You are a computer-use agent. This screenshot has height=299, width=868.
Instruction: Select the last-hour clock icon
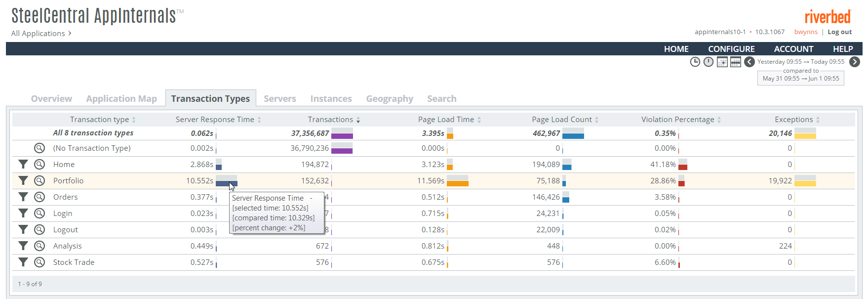[695, 62]
